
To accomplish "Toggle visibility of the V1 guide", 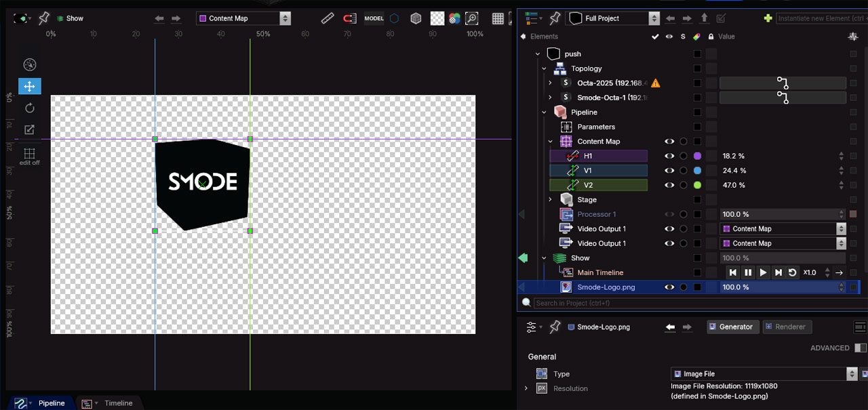I will coord(669,171).
